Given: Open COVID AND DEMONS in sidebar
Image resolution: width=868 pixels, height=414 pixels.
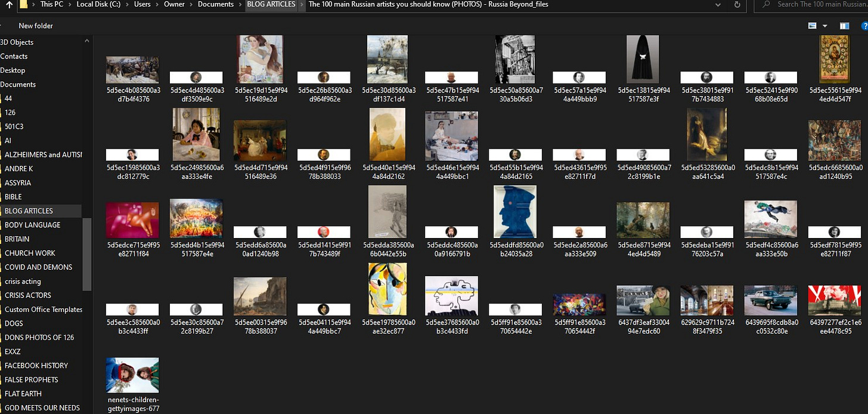Looking at the screenshot, I should pyautogui.click(x=38, y=267).
